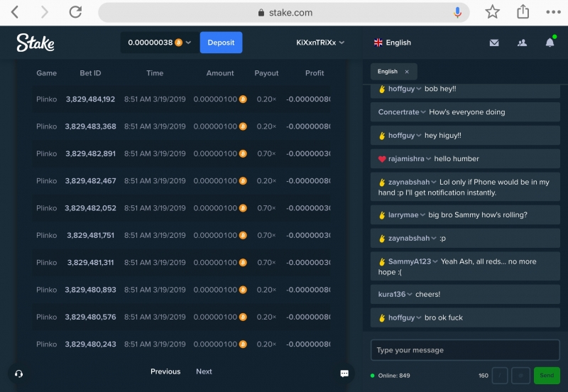Expand hoffguy menu on 'bro ok fuck' message

pyautogui.click(x=419, y=317)
